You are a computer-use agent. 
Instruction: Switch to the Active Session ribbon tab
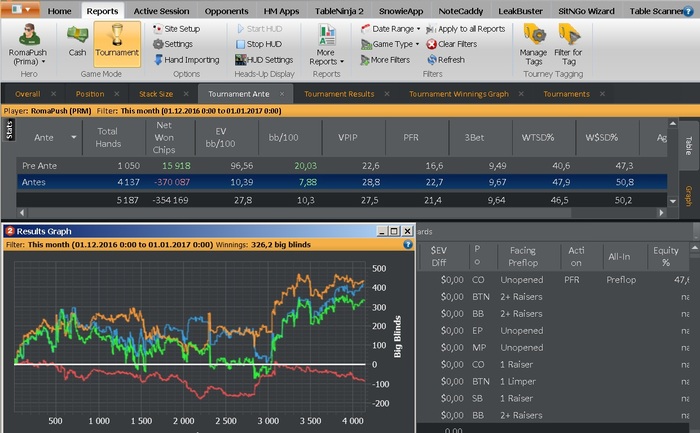point(161,11)
